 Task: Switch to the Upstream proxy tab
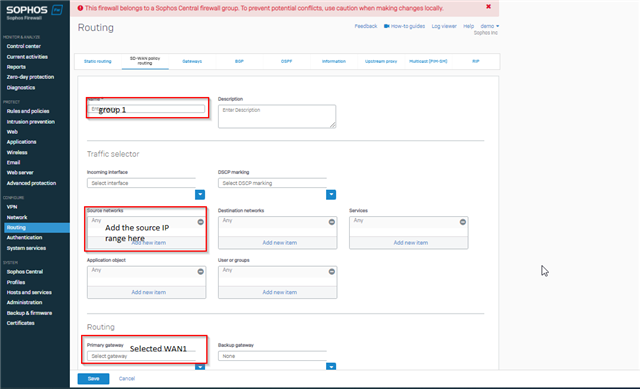381,61
